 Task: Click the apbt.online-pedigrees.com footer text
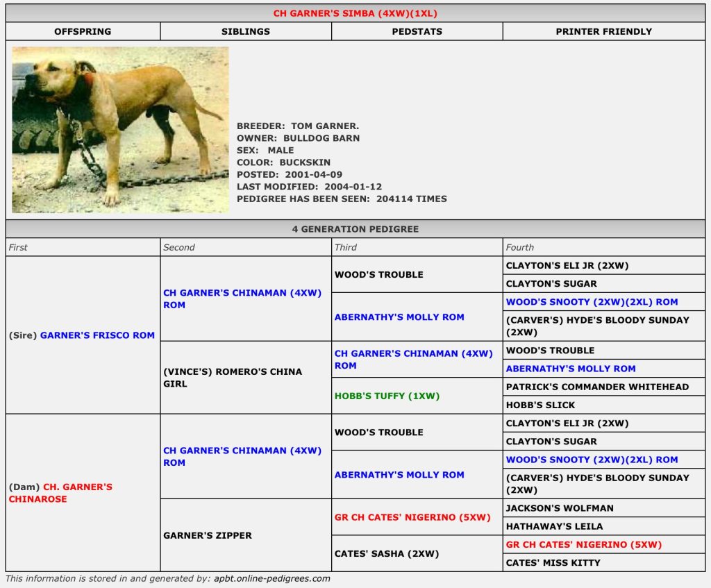[x=271, y=578]
